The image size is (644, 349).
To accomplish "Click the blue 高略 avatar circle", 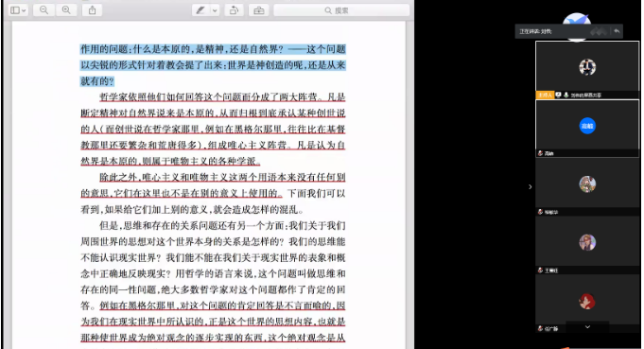I will [587, 126].
